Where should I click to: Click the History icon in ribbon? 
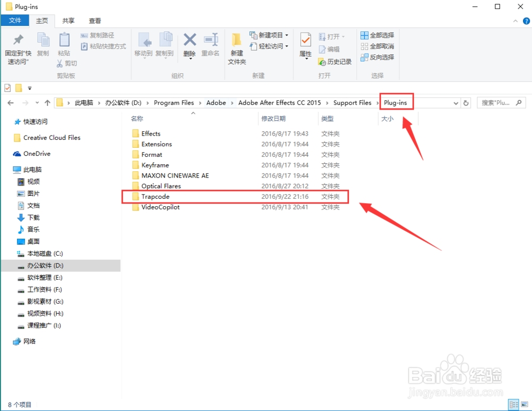coord(322,62)
